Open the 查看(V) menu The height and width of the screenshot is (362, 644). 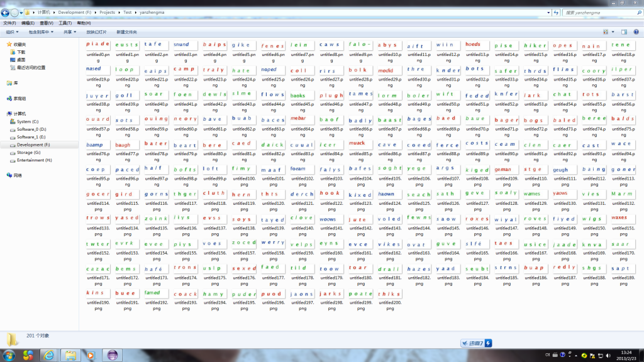coord(47,23)
